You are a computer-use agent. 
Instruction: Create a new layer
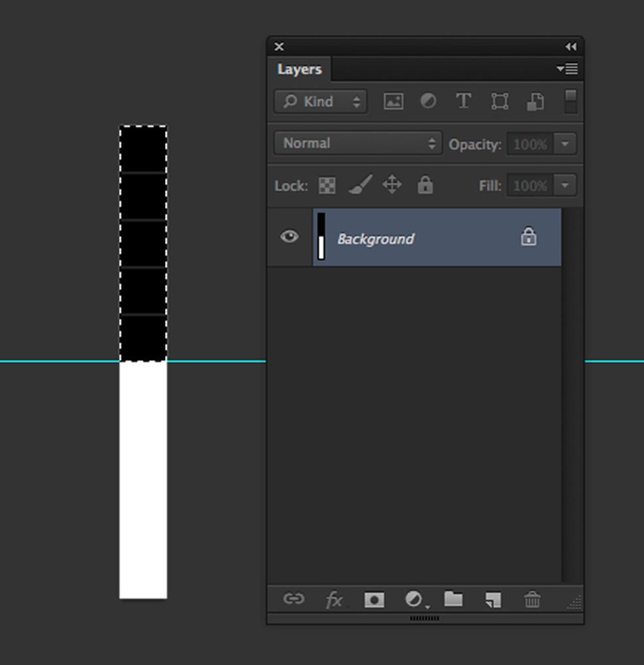493,600
